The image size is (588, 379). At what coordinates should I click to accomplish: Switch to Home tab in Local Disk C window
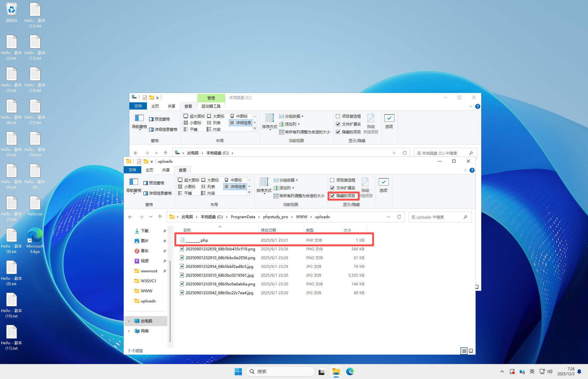pyautogui.click(x=155, y=106)
